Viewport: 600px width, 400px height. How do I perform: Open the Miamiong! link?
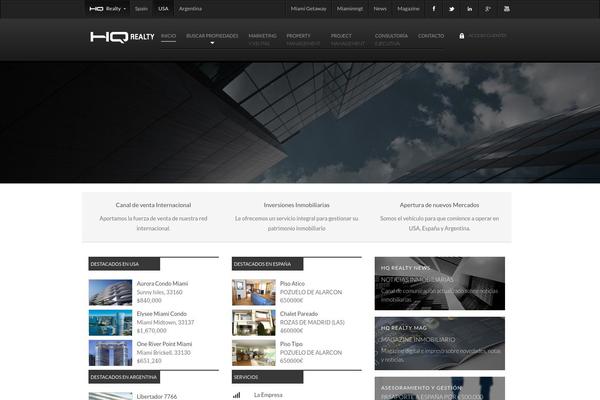point(349,8)
